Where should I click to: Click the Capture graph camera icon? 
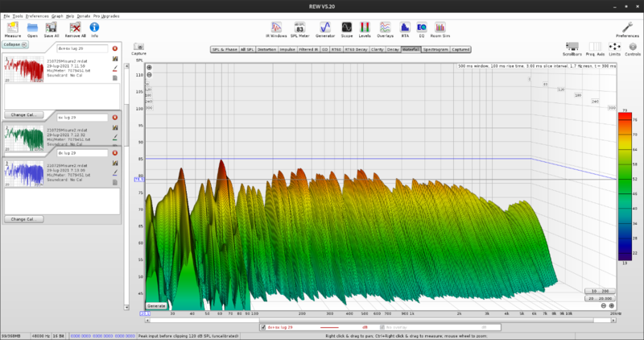139,47
